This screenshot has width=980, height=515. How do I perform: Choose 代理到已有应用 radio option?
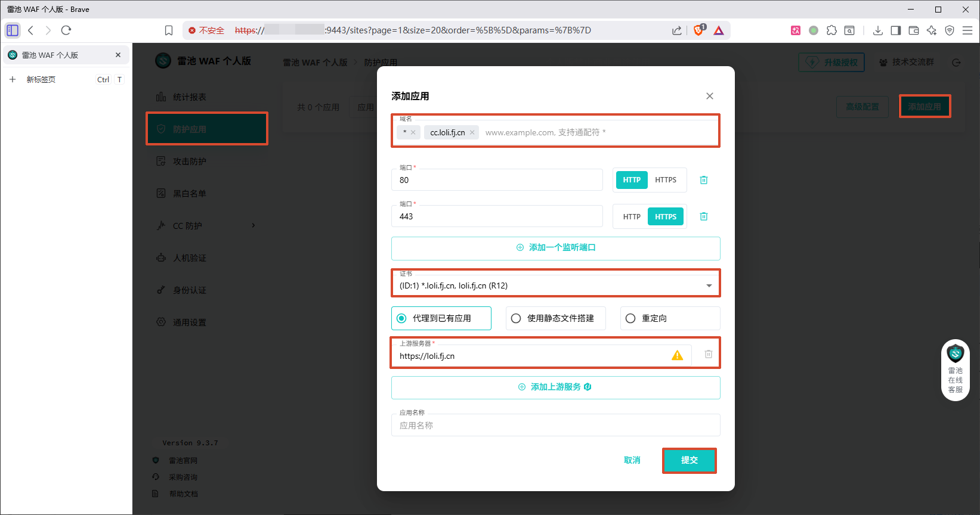point(441,318)
